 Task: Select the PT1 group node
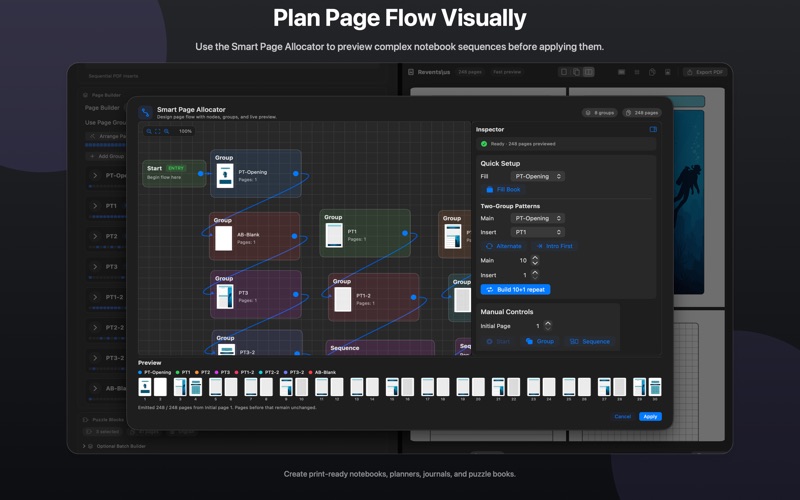pos(365,233)
